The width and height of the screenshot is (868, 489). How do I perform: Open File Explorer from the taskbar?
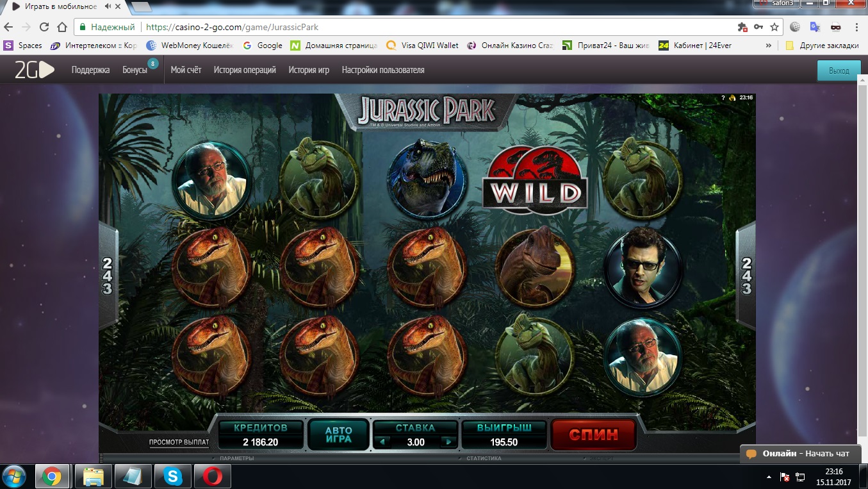coord(93,476)
